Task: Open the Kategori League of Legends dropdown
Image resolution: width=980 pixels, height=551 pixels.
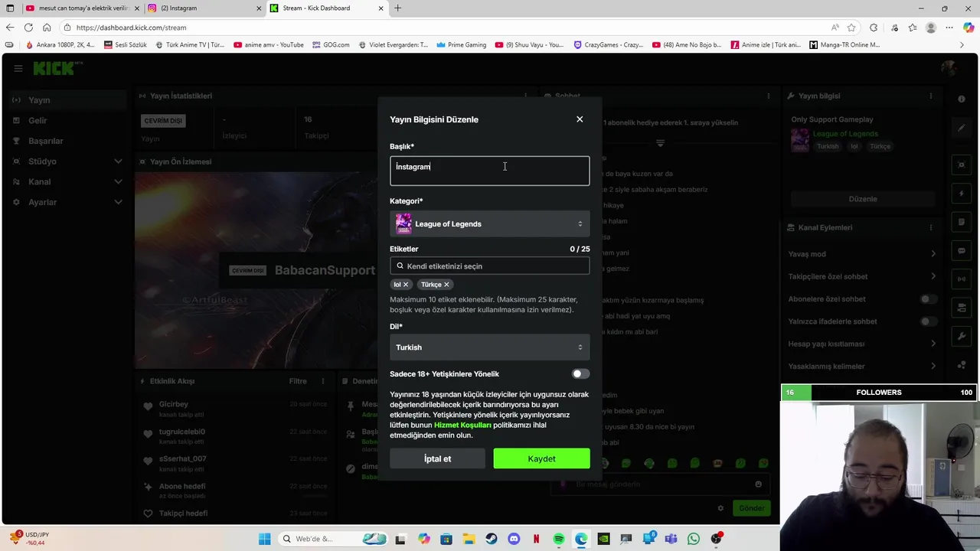Action: pos(489,224)
